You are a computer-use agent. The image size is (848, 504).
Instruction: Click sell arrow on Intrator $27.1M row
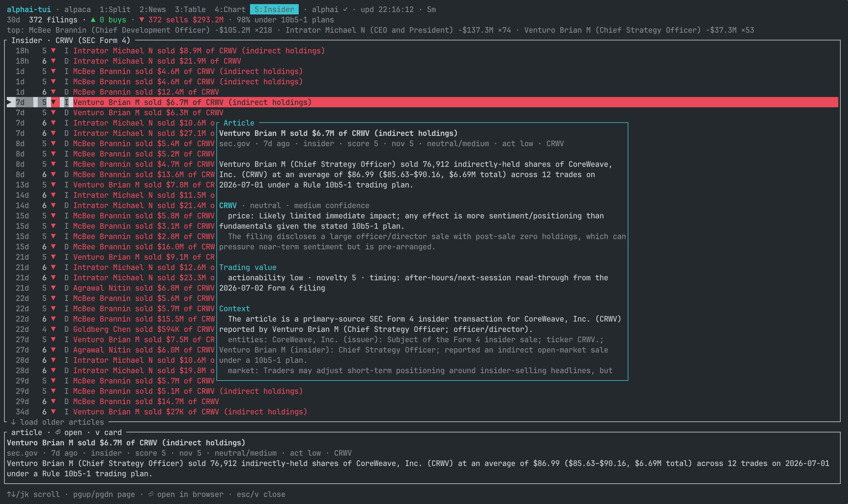click(53, 133)
